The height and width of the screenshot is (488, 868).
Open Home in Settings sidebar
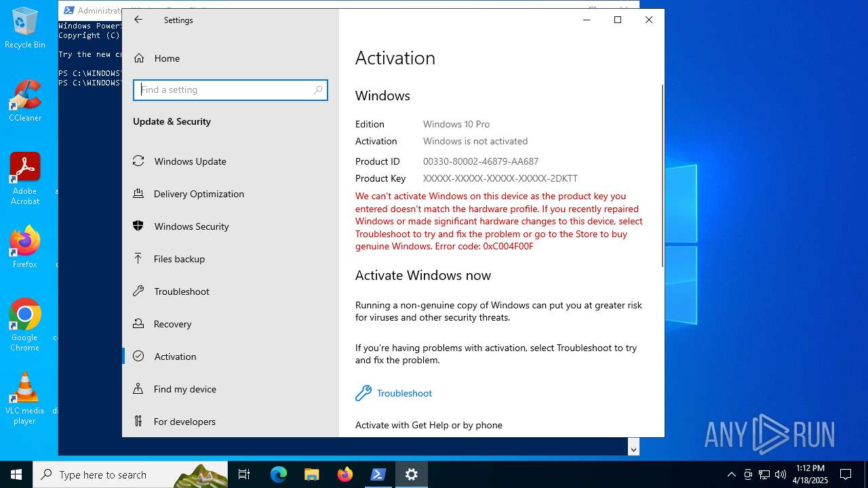231,58
